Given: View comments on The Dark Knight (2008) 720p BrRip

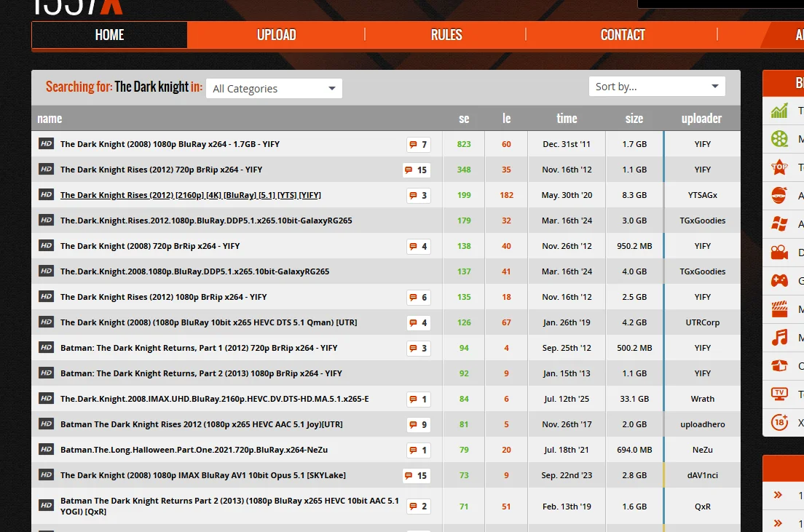Looking at the screenshot, I should click(419, 247).
